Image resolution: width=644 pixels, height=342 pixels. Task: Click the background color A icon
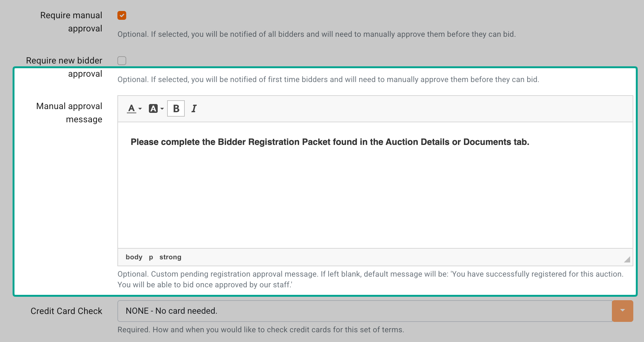click(153, 109)
